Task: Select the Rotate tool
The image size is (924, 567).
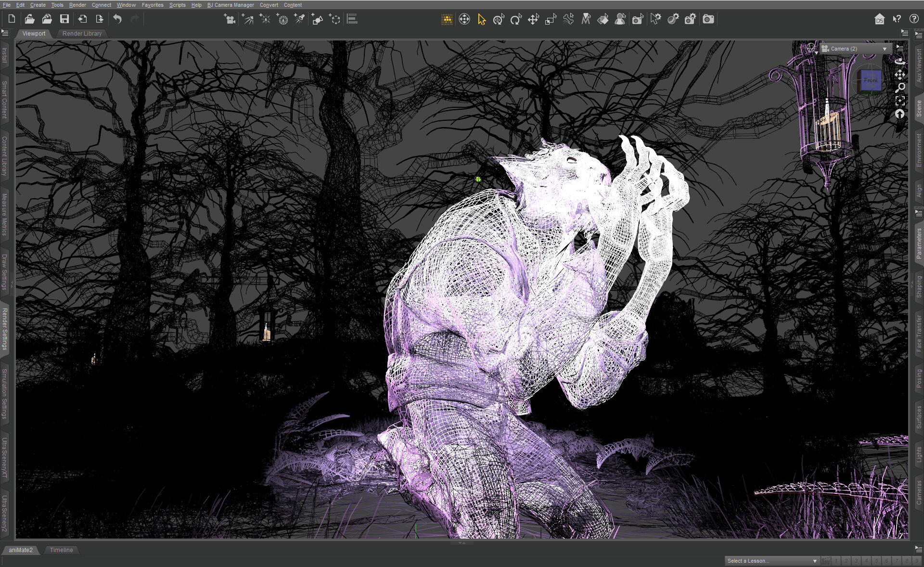Action: (x=516, y=19)
